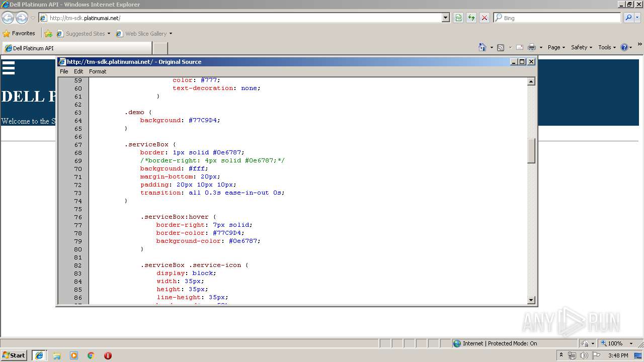Click 'transition: all 0.3s ease-in-out 0s' line
The image size is (644, 362).
coord(212,193)
